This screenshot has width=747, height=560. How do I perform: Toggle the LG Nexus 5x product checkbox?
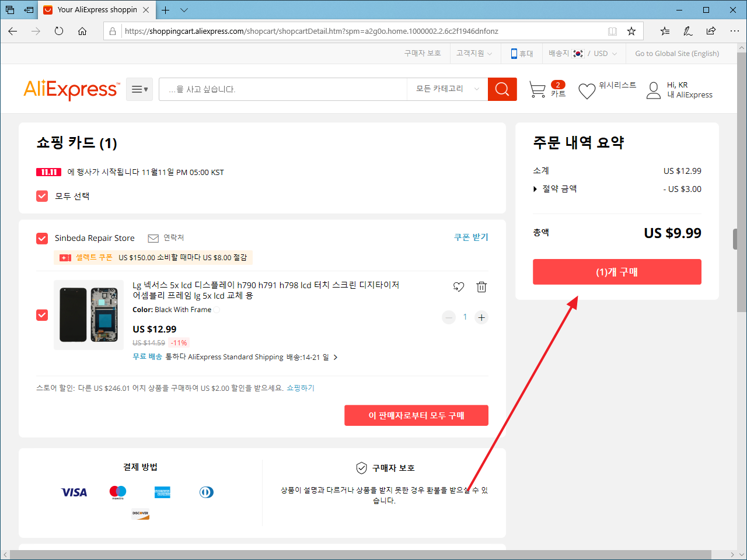(42, 315)
